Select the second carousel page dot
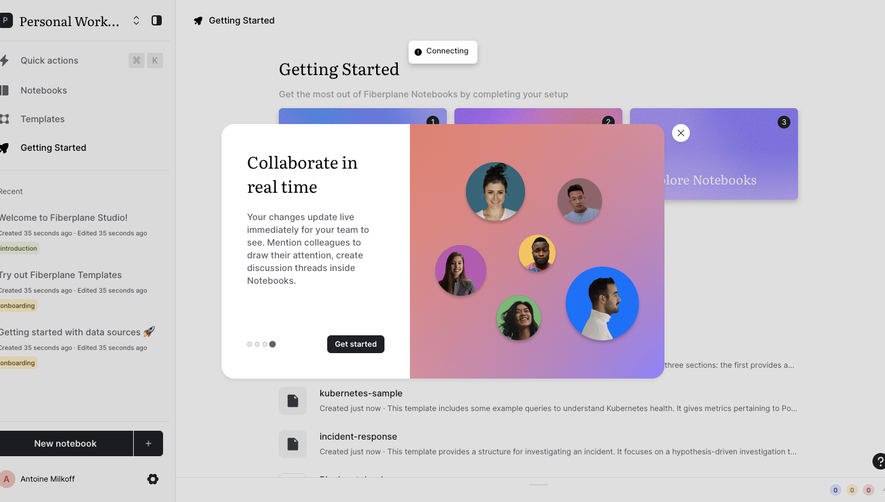Screen dimensions: 885x502 tap(257, 344)
